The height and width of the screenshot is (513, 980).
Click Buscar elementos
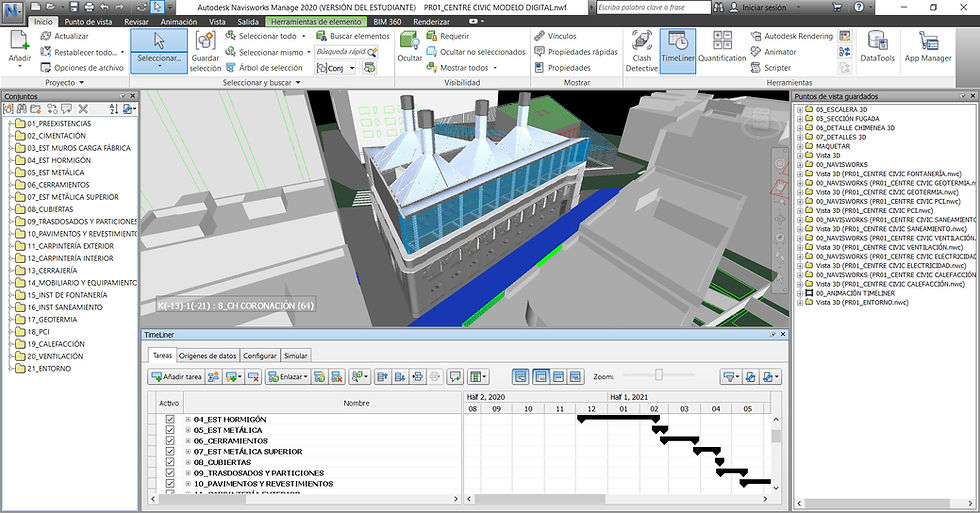(x=353, y=36)
